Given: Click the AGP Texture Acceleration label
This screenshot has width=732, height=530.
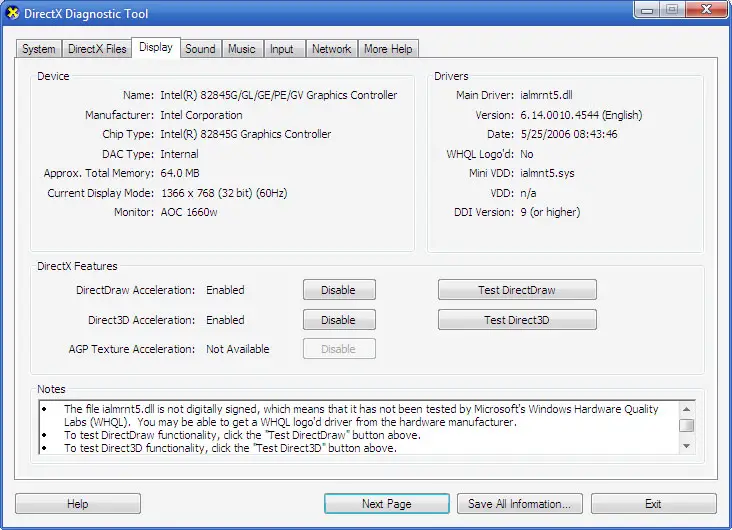Looking at the screenshot, I should [132, 349].
